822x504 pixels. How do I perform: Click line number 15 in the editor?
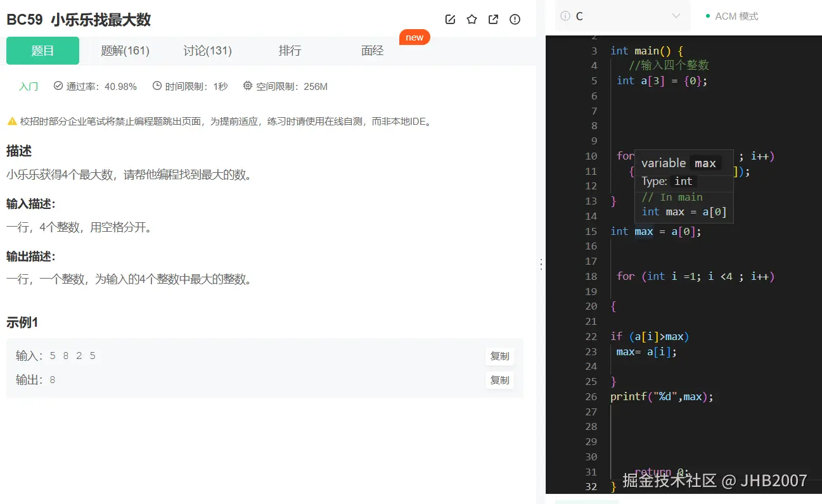tap(591, 231)
